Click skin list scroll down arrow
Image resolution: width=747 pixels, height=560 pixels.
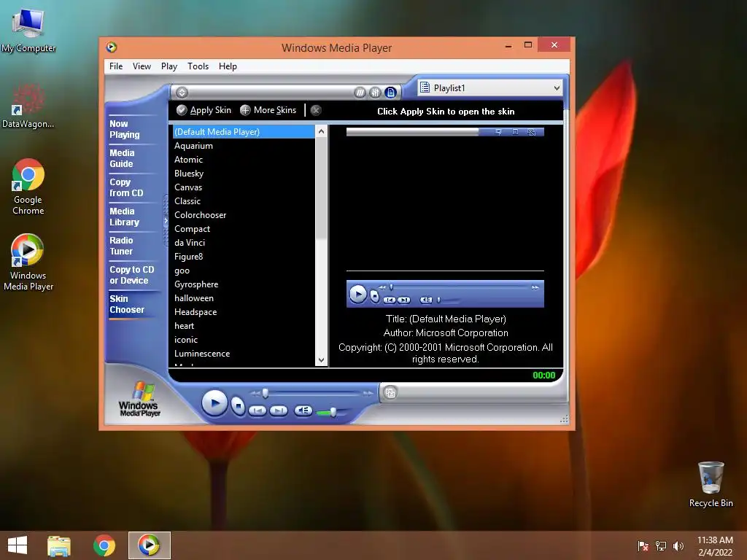(x=322, y=360)
